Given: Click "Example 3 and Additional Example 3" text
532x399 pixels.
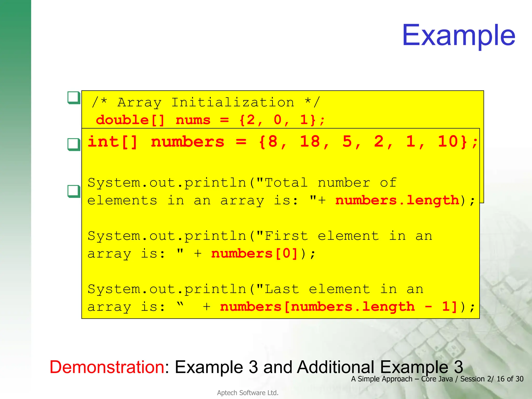Looking at the screenshot, I should [x=319, y=367].
